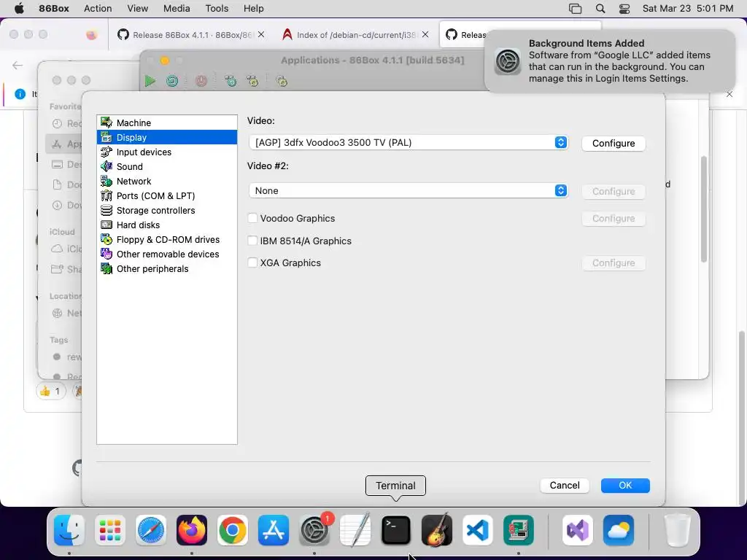The width and height of the screenshot is (747, 560).
Task: Close the Release 86Box 4.1.1 tab
Action: coord(261,34)
